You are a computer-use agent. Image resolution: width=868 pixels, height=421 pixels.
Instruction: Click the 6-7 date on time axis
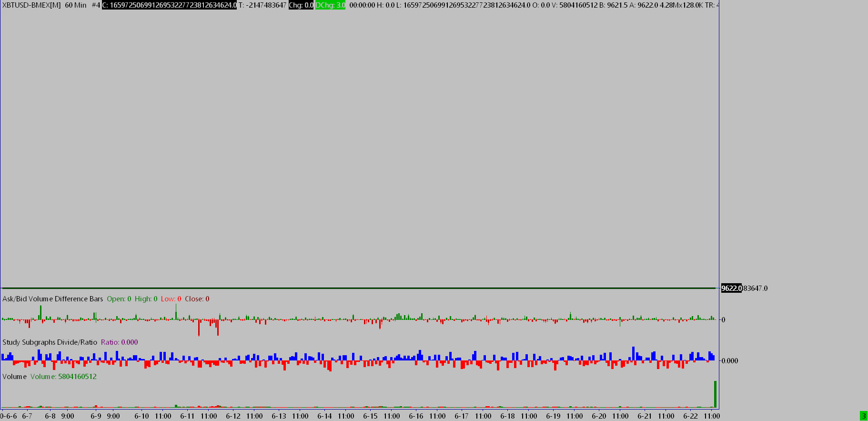coord(27,416)
